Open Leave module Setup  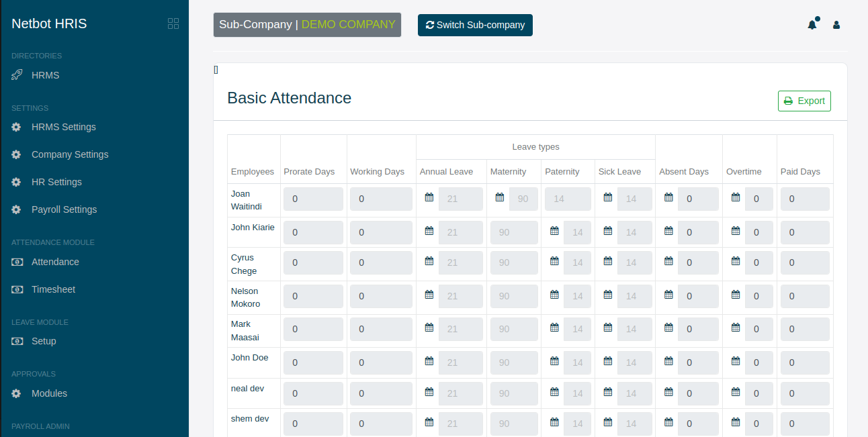[44, 341]
